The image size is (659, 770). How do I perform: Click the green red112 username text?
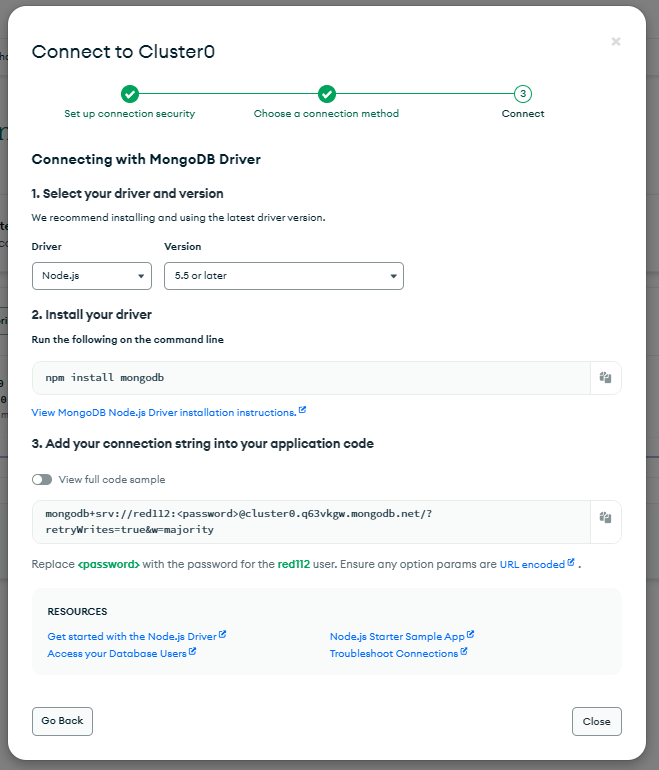pos(294,564)
